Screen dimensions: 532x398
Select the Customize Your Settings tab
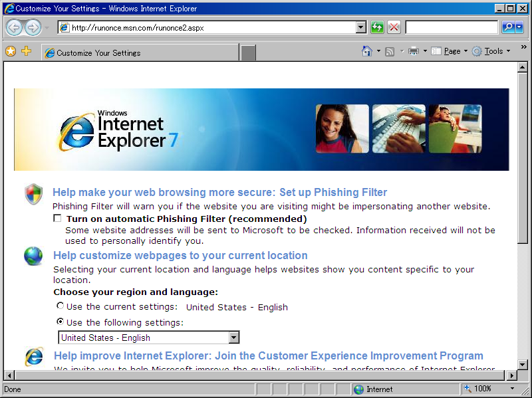140,52
